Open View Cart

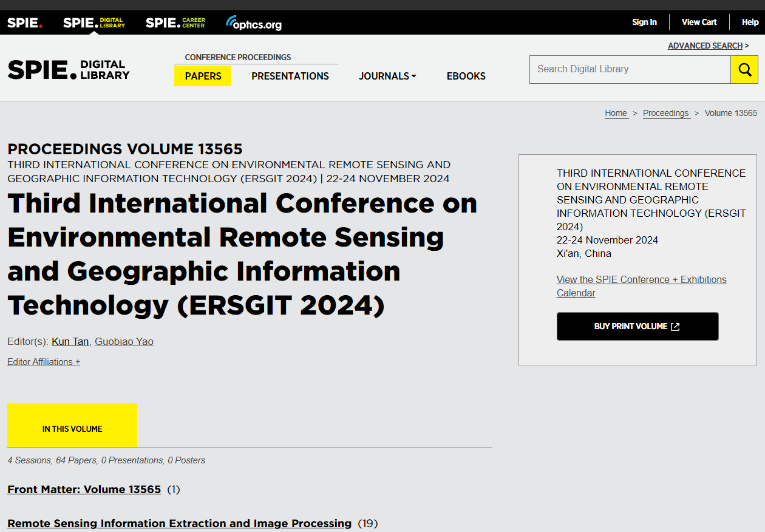[x=699, y=22]
